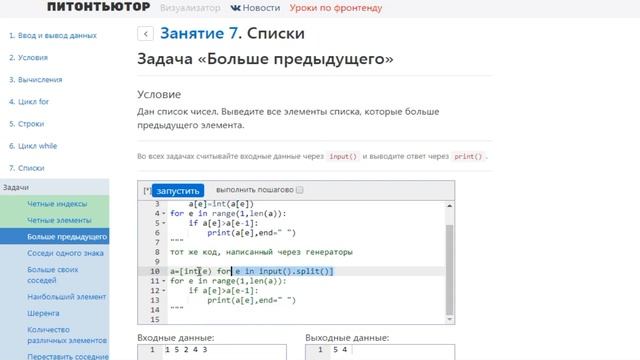Open the VK Новости link

[x=256, y=8]
